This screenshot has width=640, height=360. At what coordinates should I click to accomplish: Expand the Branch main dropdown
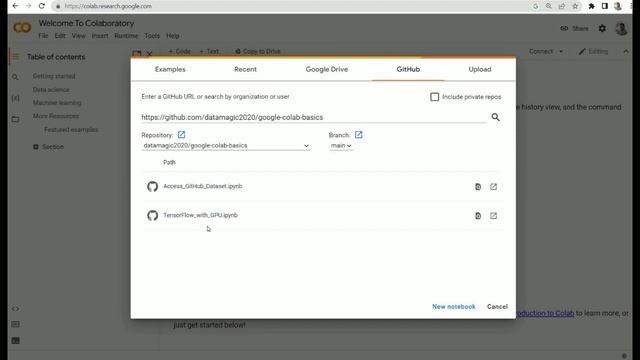tap(341, 146)
